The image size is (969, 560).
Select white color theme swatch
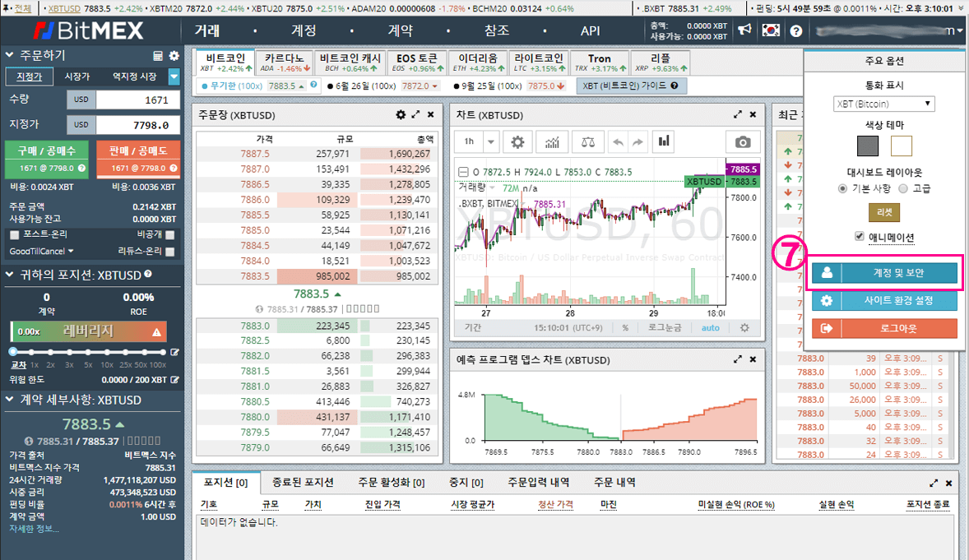pos(901,146)
